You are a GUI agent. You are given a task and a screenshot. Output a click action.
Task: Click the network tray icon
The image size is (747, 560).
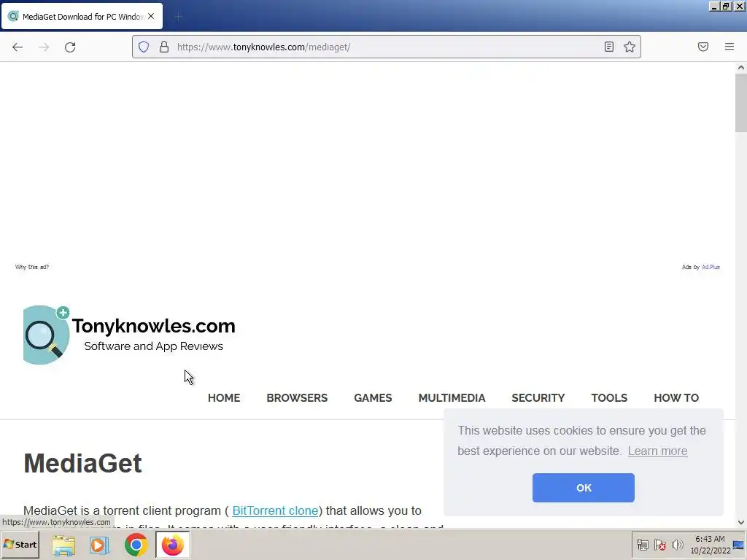point(643,545)
